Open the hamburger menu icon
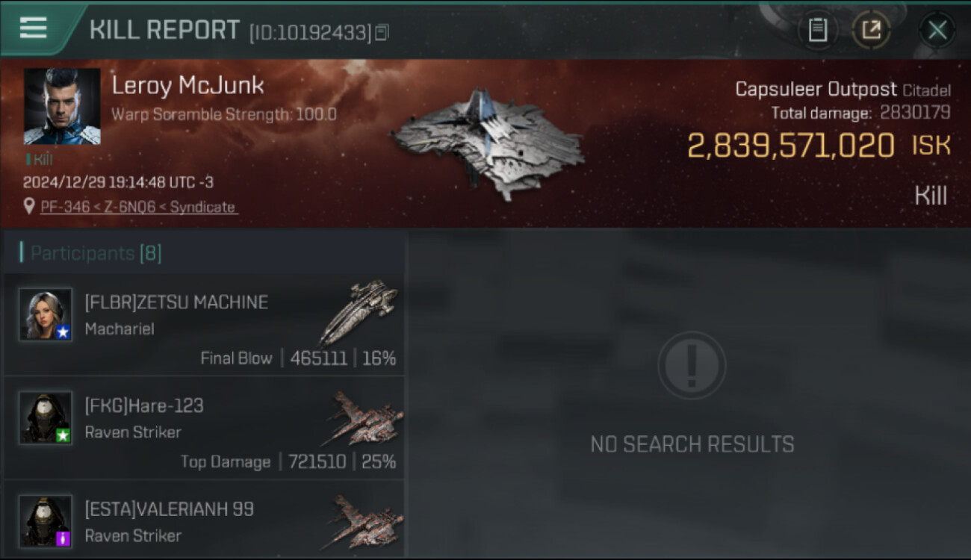Image resolution: width=971 pixels, height=560 pixels. coord(33,28)
